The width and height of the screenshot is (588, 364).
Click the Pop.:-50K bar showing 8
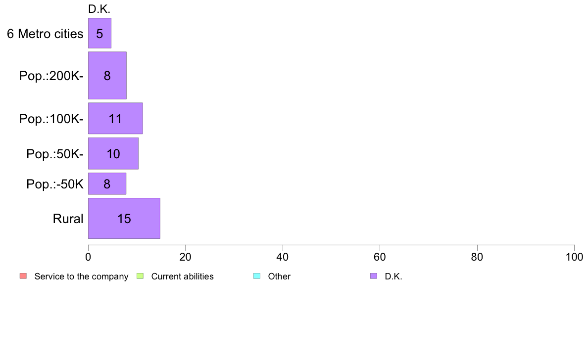click(x=107, y=184)
